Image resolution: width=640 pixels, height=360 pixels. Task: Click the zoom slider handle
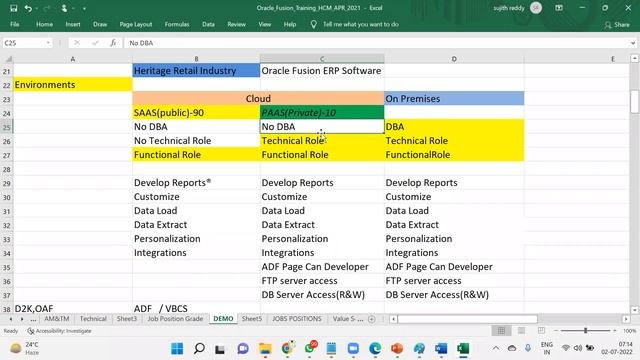(585, 331)
